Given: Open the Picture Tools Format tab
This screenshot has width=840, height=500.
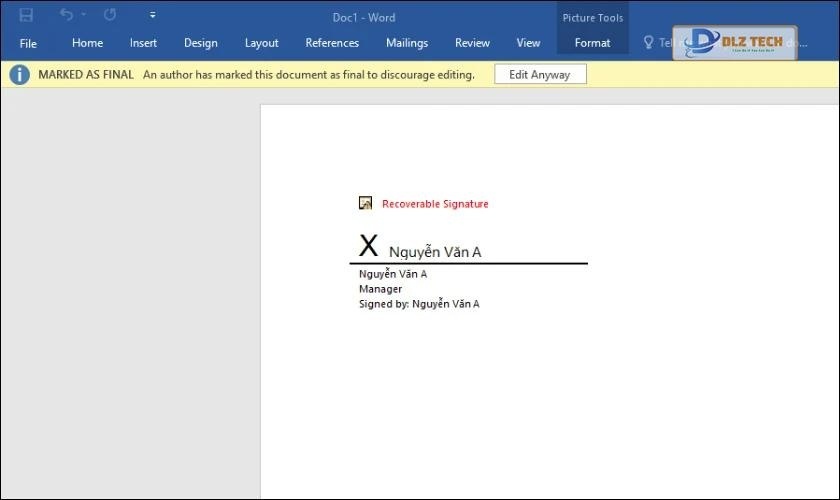Looking at the screenshot, I should 592,43.
